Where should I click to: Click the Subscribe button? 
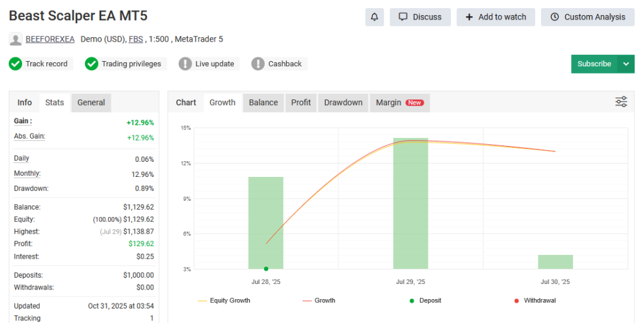coord(594,64)
